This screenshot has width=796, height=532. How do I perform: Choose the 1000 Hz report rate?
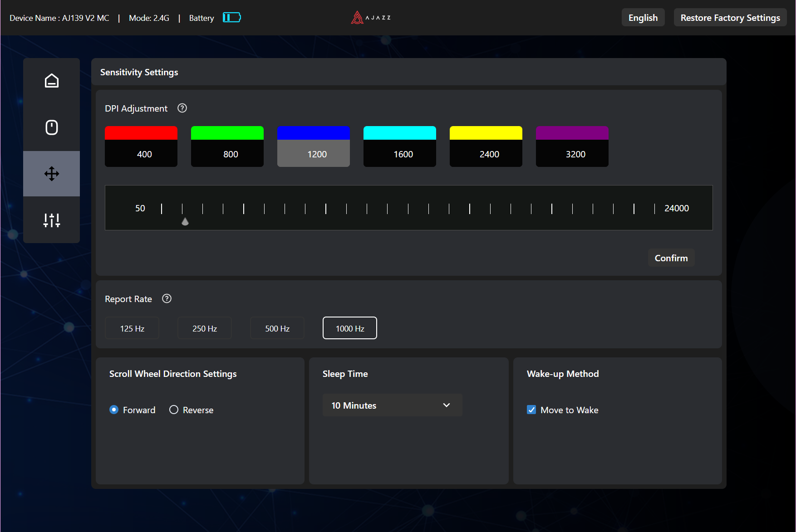pos(349,328)
